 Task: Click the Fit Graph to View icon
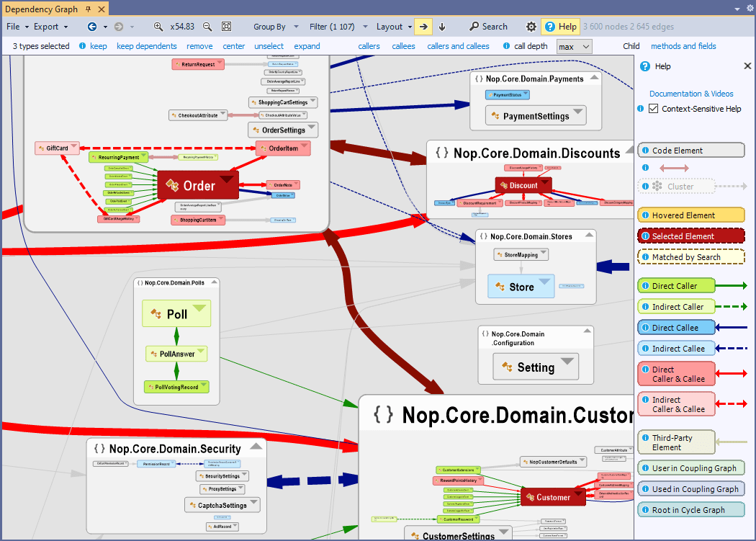(x=225, y=27)
